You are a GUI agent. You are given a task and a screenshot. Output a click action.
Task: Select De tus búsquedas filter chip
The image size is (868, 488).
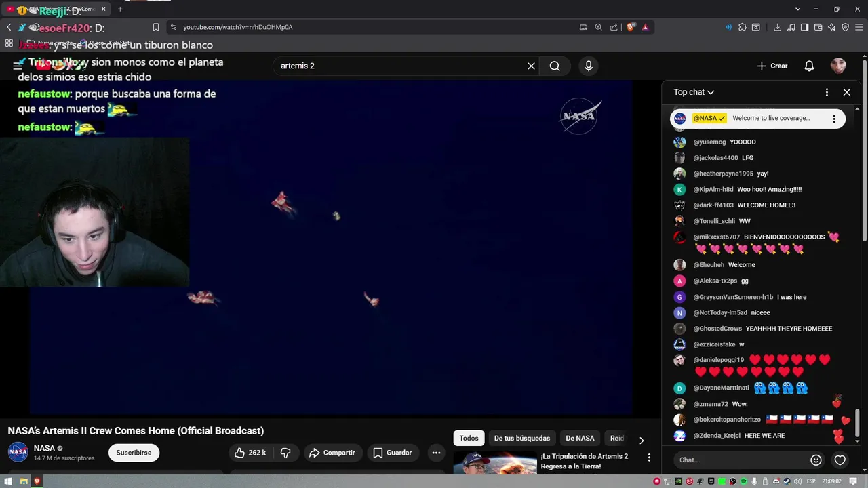tap(522, 439)
